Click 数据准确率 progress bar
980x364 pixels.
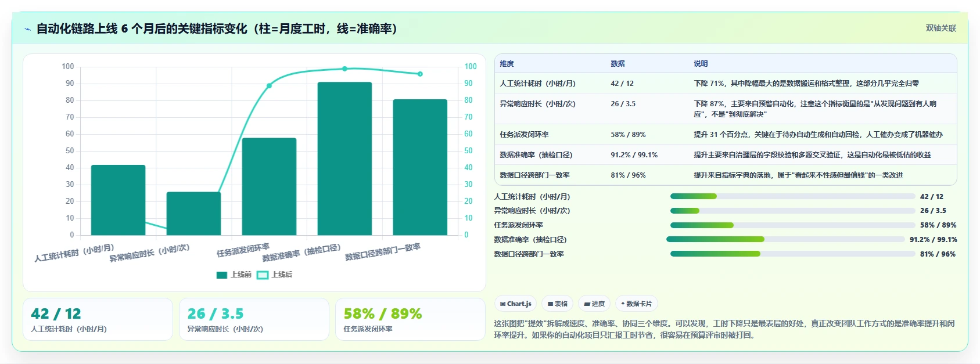coord(785,239)
